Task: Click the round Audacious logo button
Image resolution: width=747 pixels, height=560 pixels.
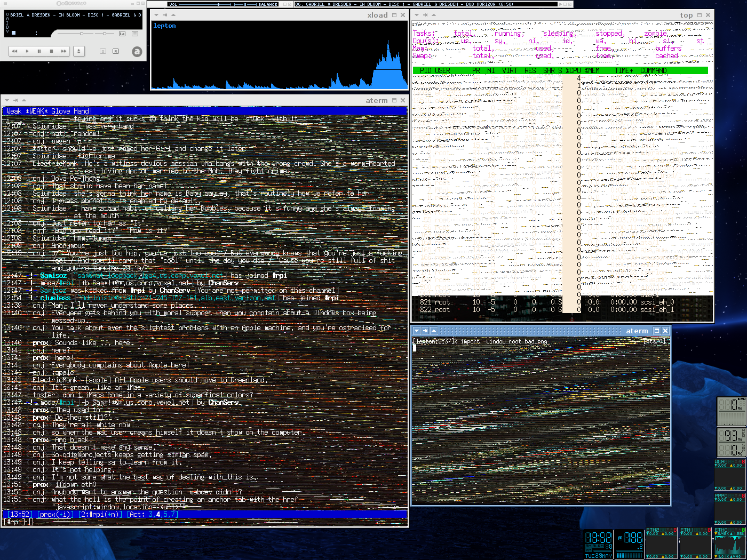Action: tap(137, 52)
